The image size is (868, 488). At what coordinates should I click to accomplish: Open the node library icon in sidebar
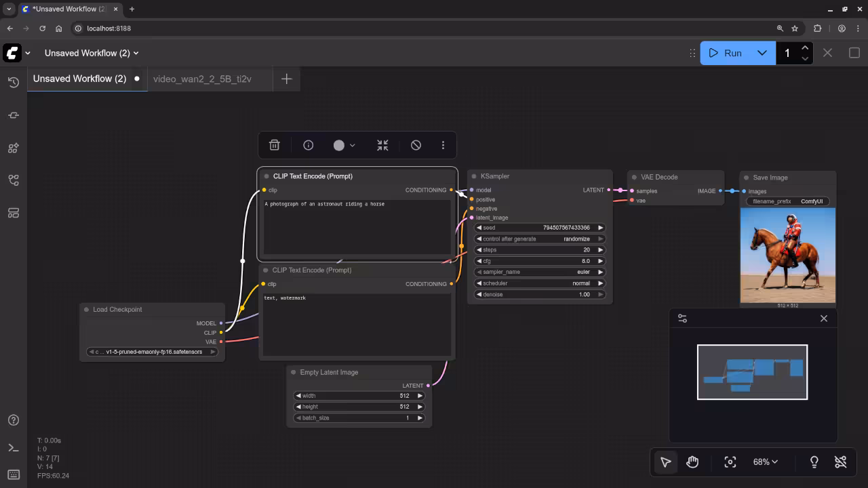13,148
